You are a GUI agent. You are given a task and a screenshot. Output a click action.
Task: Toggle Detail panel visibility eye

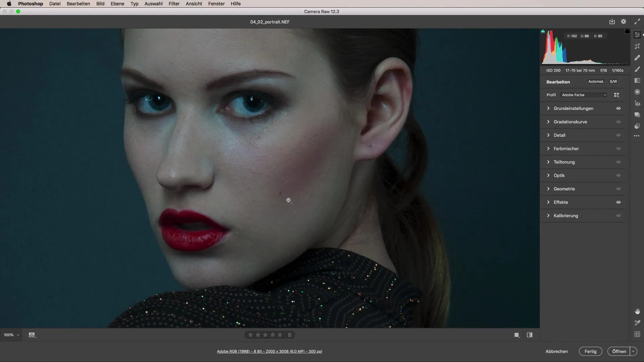619,135
